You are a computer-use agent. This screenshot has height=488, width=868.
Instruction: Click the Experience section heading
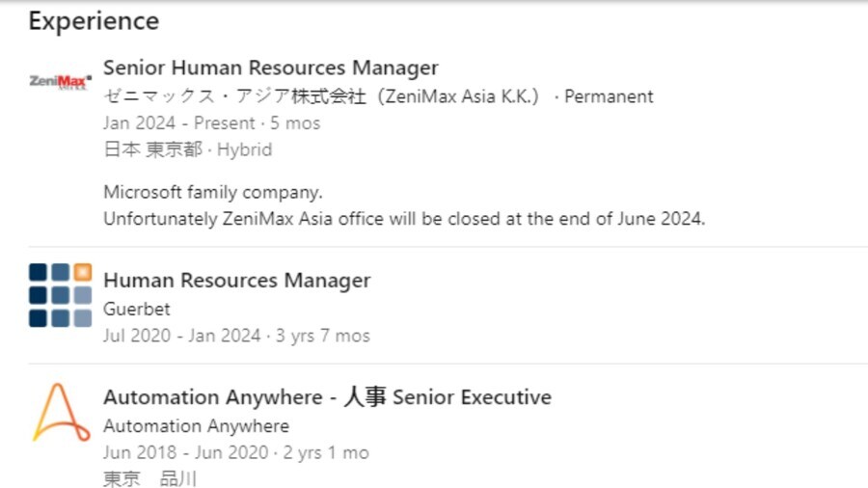pyautogui.click(x=95, y=21)
